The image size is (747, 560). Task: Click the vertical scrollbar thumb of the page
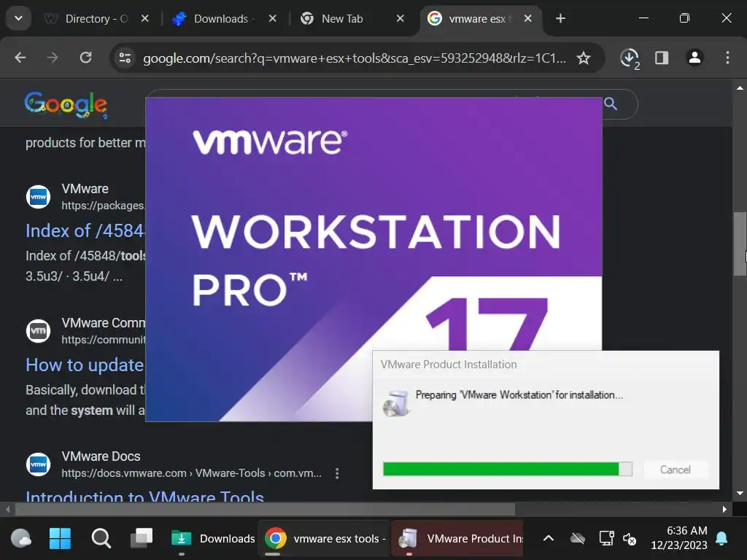coord(740,244)
